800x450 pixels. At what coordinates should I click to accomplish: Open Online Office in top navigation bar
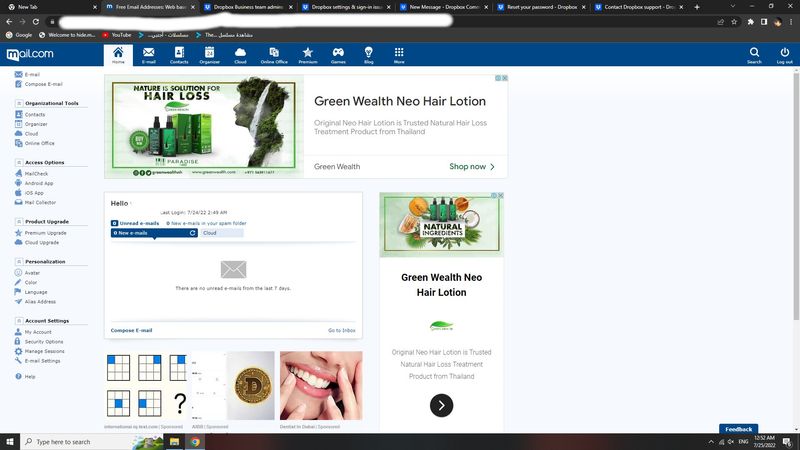click(274, 55)
